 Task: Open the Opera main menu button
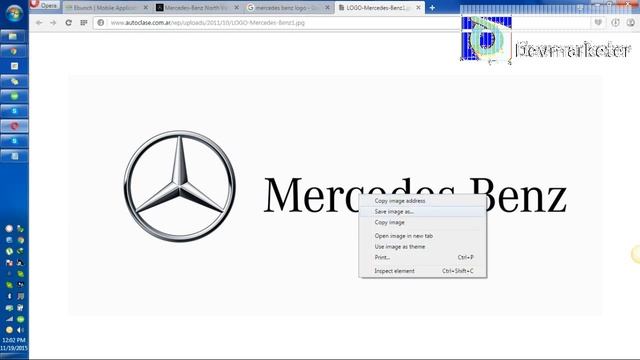(x=44, y=5)
